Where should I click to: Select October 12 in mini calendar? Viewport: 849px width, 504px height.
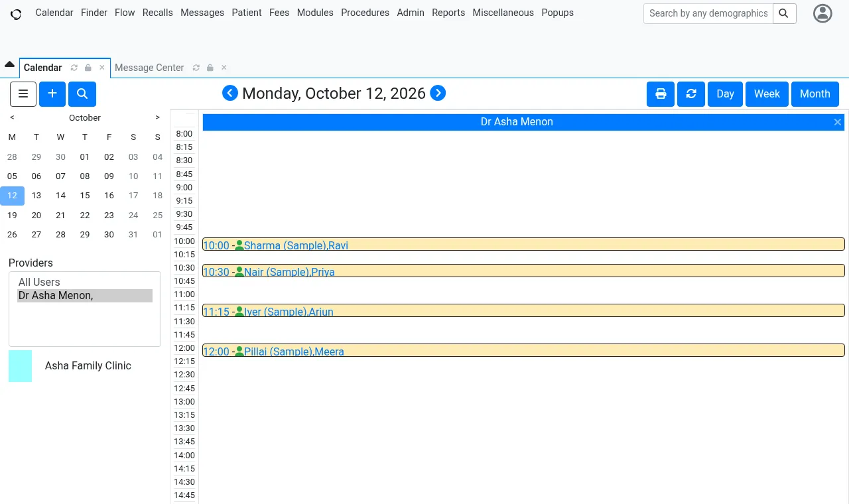click(12, 196)
